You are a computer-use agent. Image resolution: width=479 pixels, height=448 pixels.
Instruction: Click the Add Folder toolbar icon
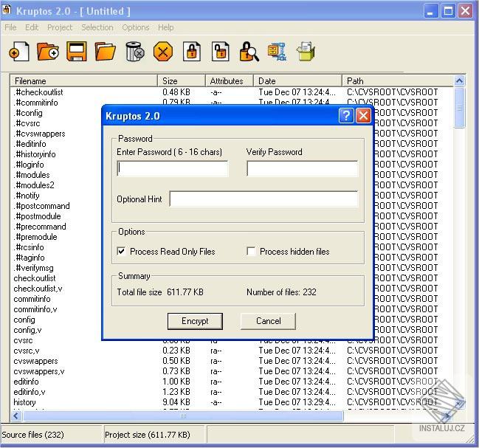48,52
